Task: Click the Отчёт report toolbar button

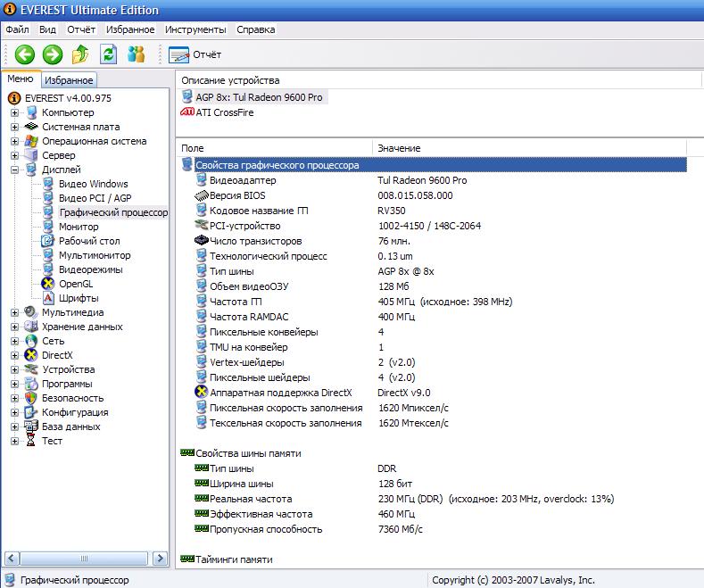Action: tap(195, 54)
